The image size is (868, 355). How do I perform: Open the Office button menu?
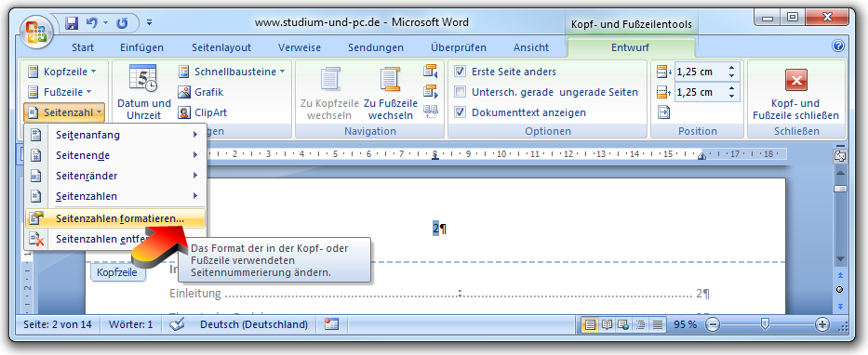coord(37,32)
